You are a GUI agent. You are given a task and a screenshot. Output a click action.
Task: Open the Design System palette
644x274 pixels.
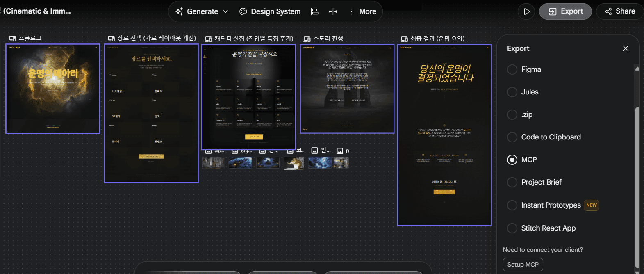[270, 11]
